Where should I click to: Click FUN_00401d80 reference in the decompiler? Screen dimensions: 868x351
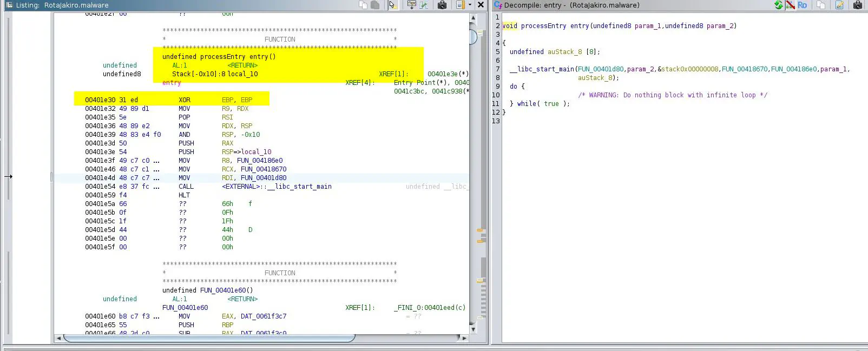[x=601, y=69]
